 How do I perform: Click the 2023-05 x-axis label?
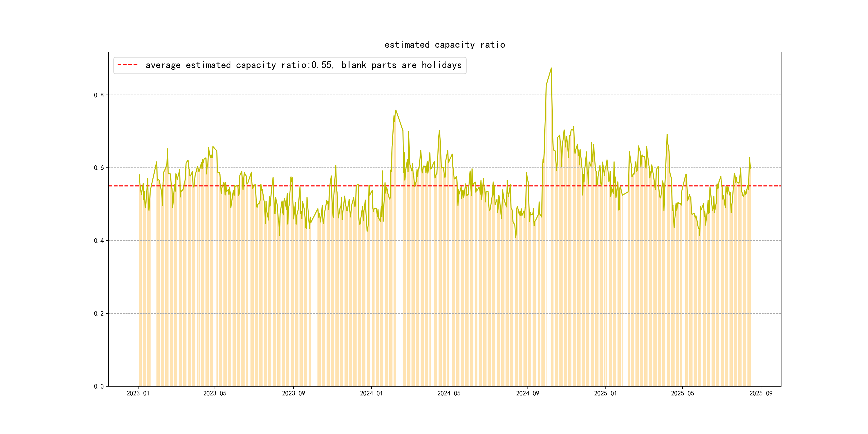[x=215, y=393]
